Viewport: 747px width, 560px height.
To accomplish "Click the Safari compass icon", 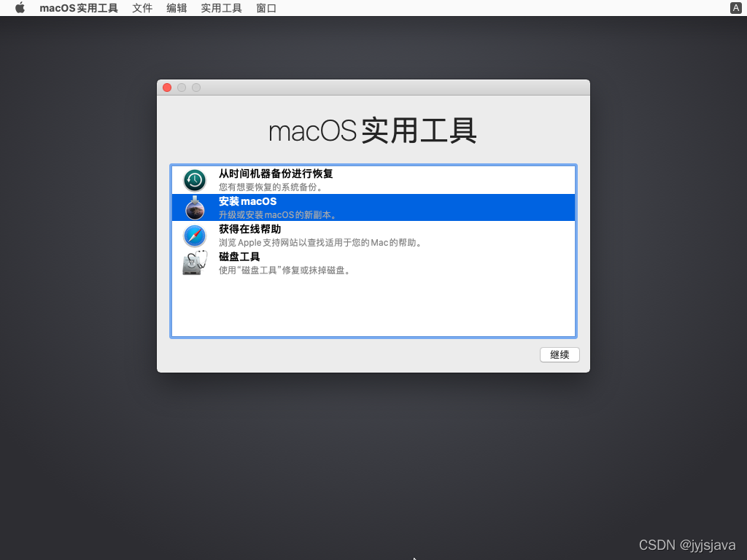I will (195, 236).
